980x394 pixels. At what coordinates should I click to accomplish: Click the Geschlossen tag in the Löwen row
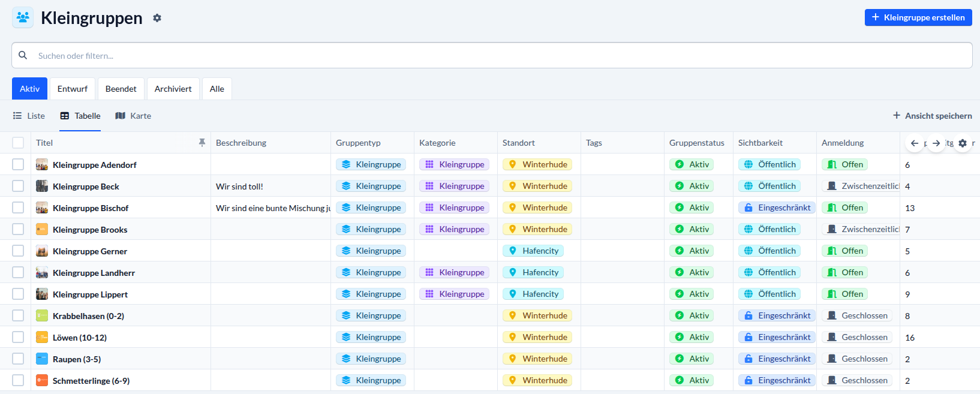(857, 337)
